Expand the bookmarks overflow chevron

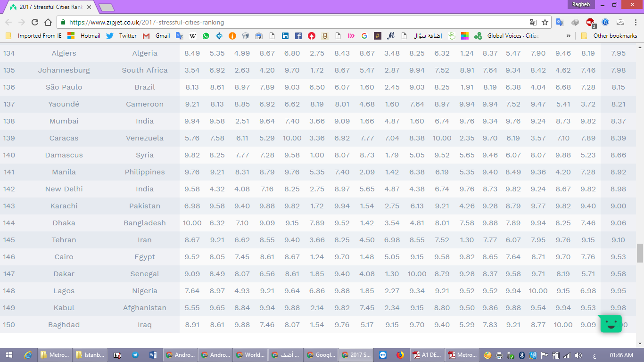568,36
